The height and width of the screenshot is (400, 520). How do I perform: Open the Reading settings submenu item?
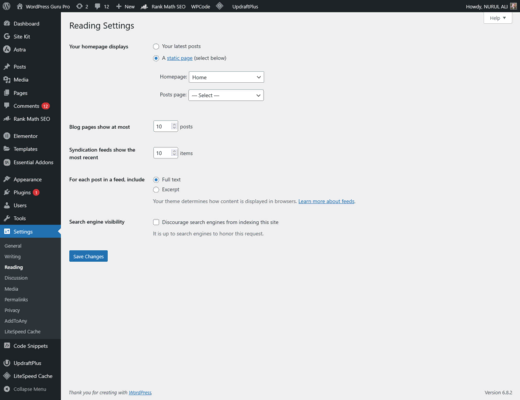pos(14,267)
